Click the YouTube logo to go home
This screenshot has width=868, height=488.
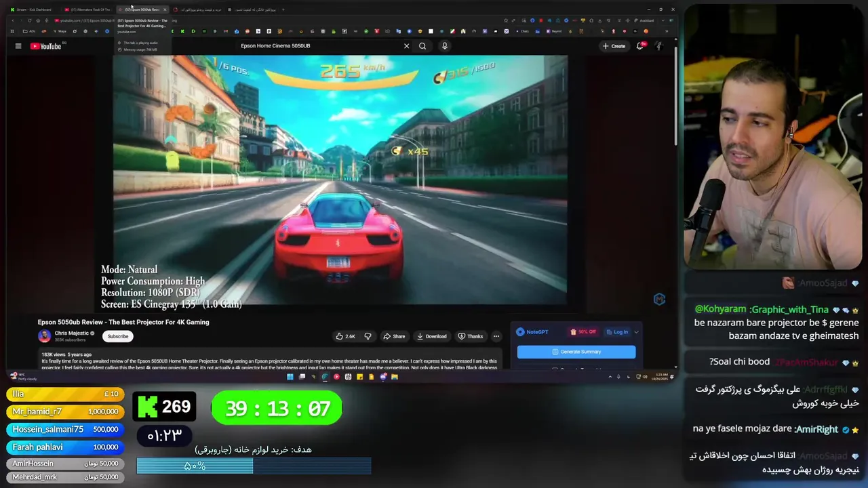point(46,46)
